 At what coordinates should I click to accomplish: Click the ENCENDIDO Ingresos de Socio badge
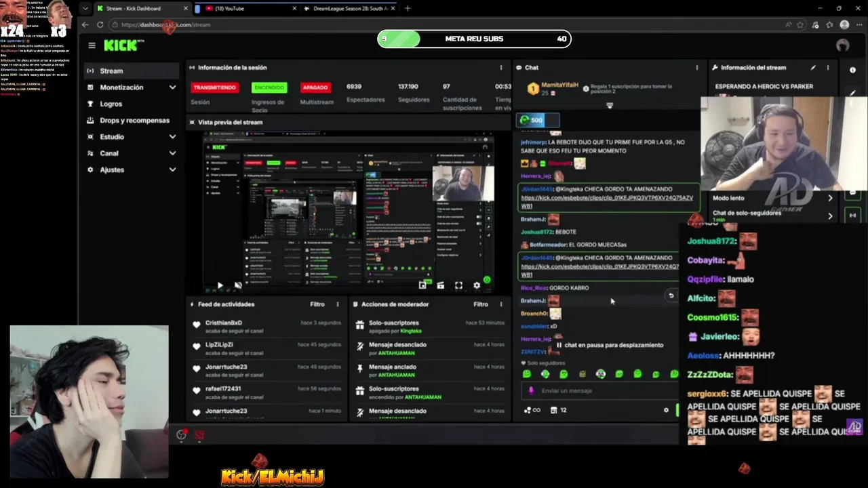click(269, 87)
